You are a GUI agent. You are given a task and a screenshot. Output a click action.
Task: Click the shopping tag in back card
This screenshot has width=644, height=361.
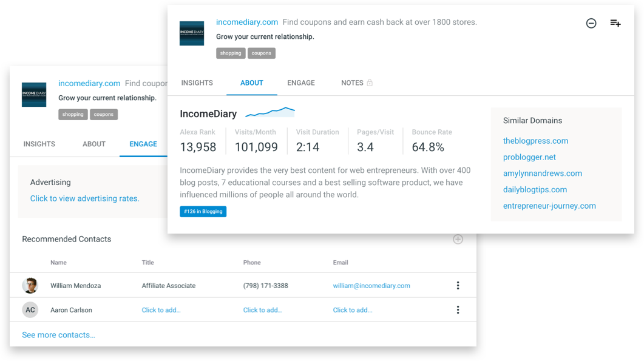point(73,114)
